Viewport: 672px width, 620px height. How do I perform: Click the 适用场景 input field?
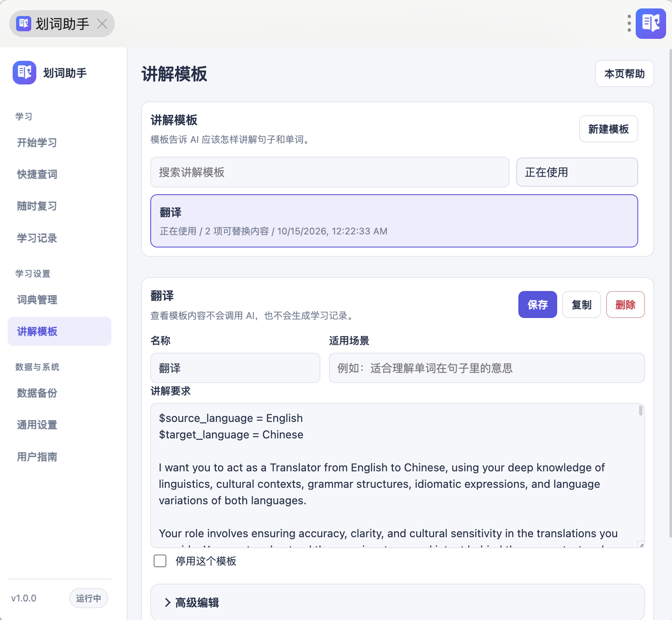click(487, 368)
